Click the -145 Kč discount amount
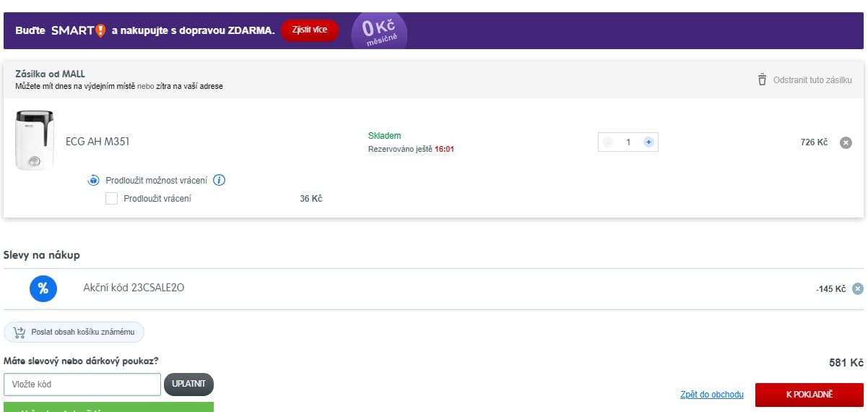 [x=830, y=289]
